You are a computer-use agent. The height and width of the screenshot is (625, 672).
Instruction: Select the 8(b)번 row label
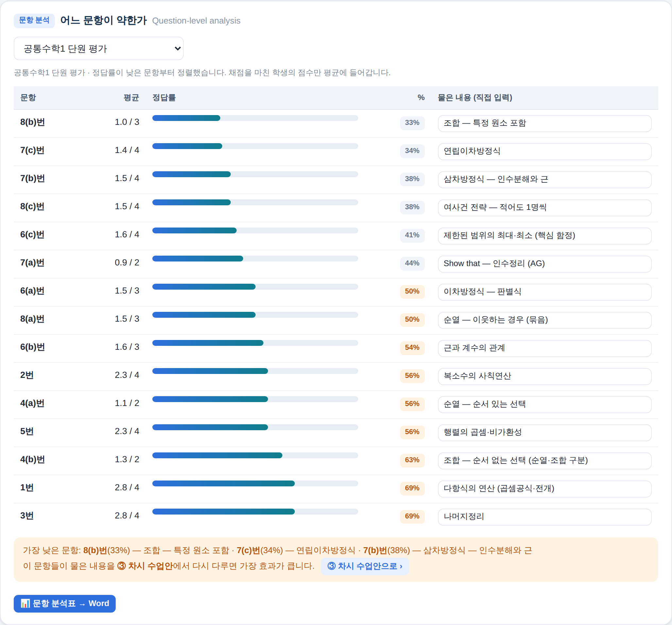coord(32,122)
